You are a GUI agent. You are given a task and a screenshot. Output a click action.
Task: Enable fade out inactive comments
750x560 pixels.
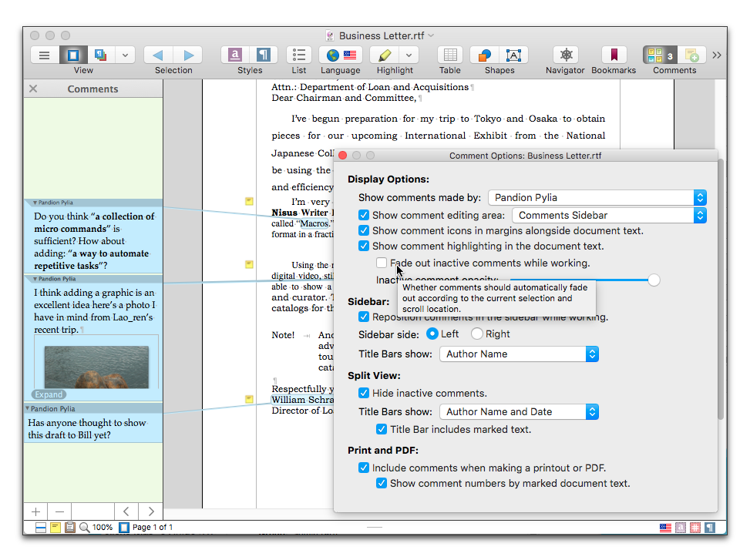point(382,263)
